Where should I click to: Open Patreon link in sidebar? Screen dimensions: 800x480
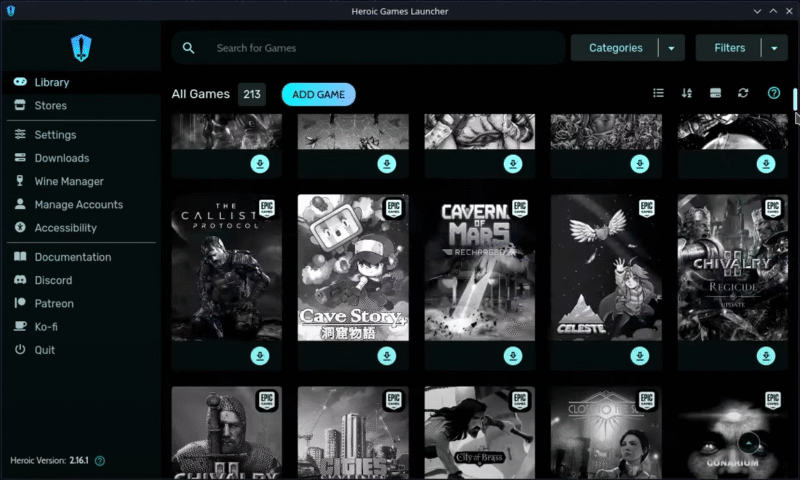point(81,304)
